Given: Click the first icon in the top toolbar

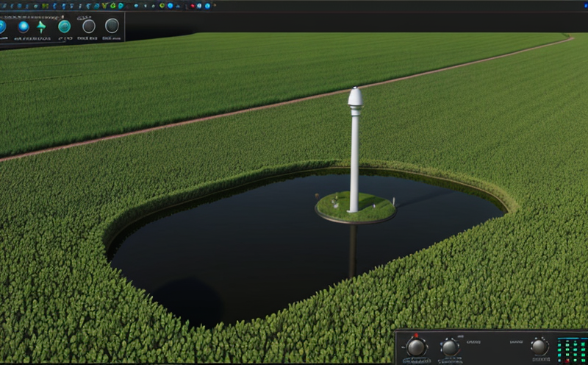Looking at the screenshot, I should [5, 6].
